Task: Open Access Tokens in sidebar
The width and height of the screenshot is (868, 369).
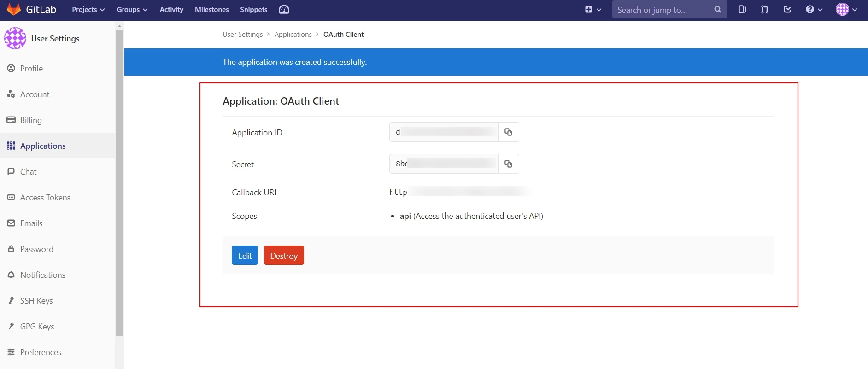Action: coord(58,198)
